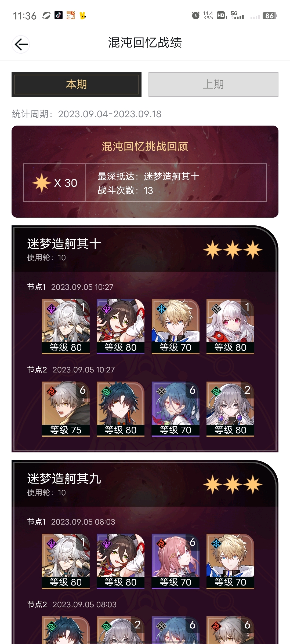This screenshot has height=644, width=290.
Task: Open the blue-haired level 70 character in 其十 node 2
Action: [x=176, y=409]
